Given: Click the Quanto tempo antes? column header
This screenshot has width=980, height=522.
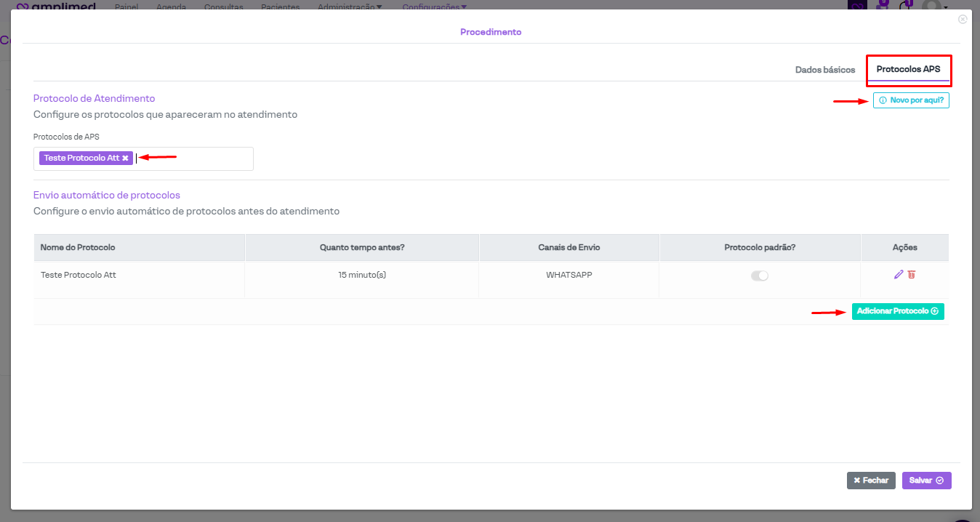Looking at the screenshot, I should 362,247.
